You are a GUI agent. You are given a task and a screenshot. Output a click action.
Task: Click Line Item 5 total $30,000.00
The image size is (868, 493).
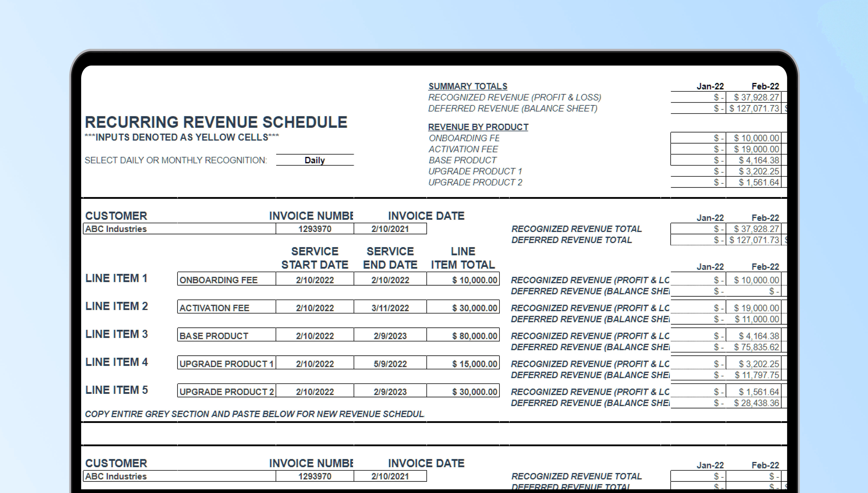point(463,391)
